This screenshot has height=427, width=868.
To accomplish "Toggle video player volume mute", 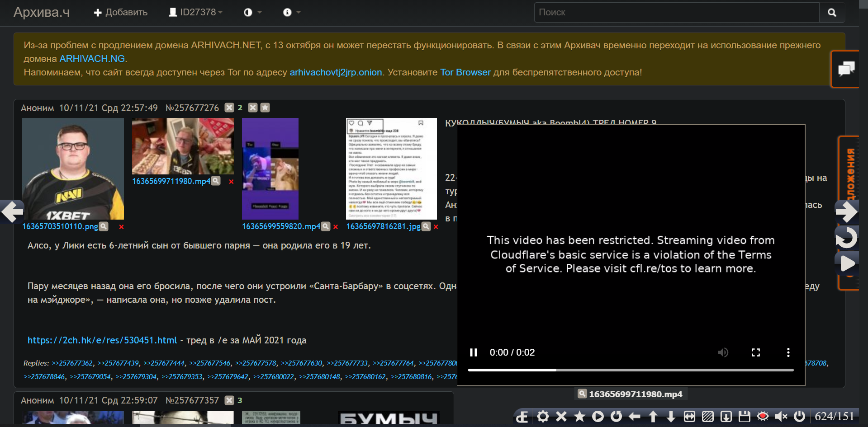I will pyautogui.click(x=723, y=352).
